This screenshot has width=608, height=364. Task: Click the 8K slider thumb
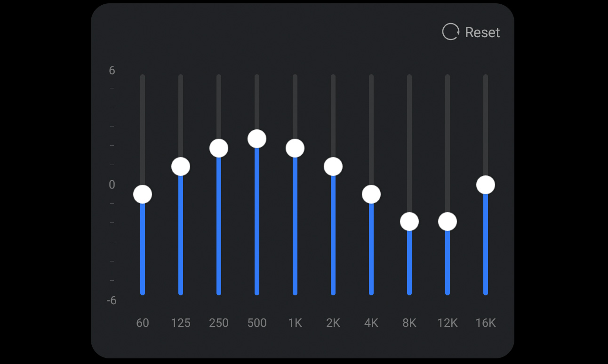(409, 222)
